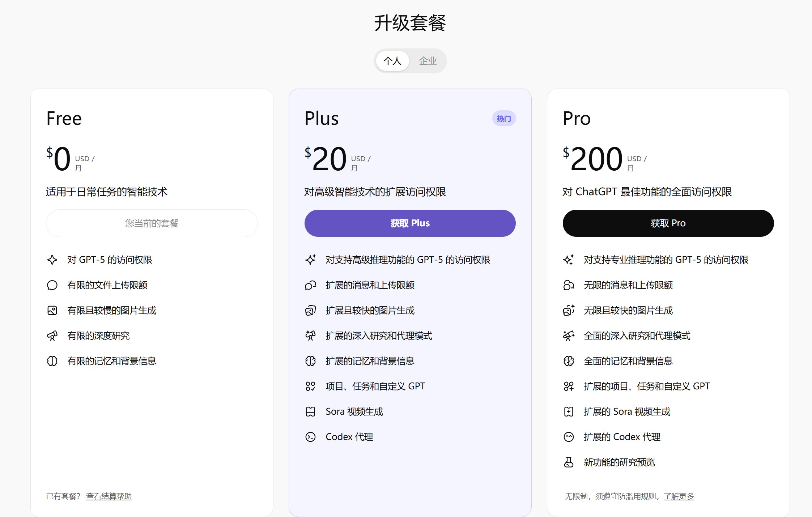Screen dimensions: 812x517
Task: Click the text 扩展的 Sora 视频生成
Action: [627, 411]
